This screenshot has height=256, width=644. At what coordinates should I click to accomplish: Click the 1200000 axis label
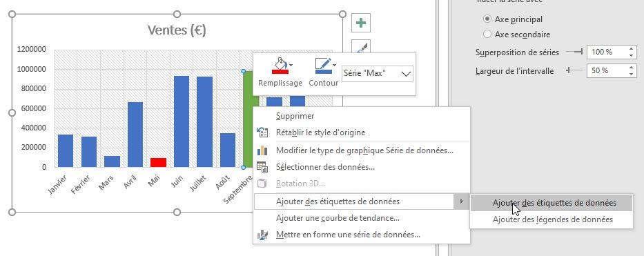pos(32,50)
